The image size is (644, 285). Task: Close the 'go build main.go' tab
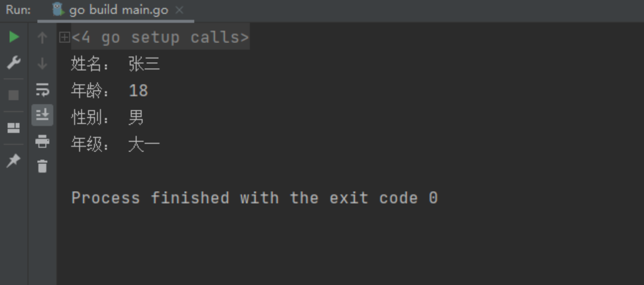coord(179,10)
